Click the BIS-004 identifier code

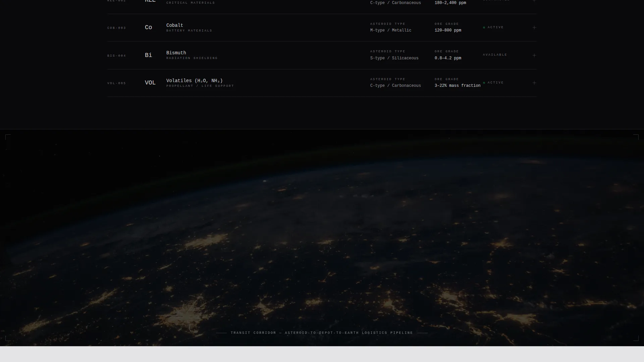(117, 56)
